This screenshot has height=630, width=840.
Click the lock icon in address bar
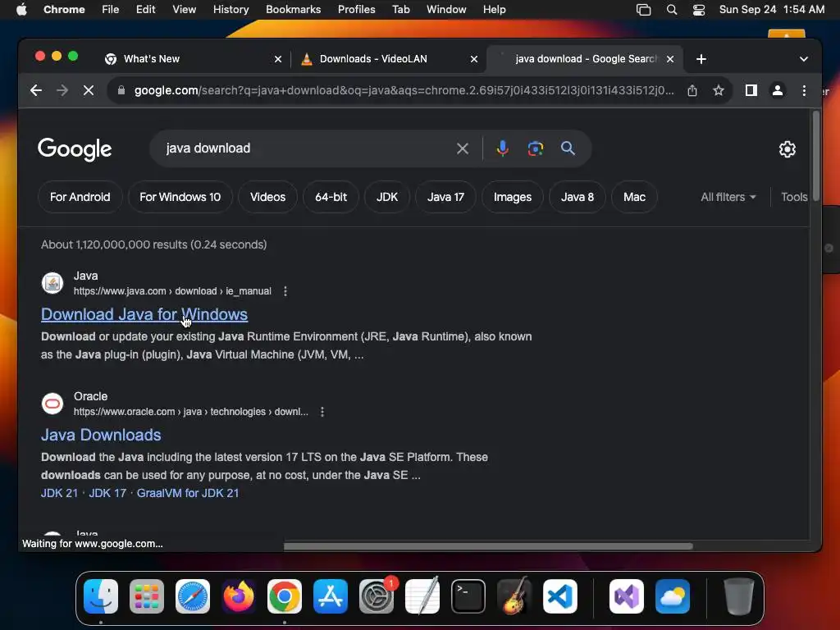click(121, 90)
